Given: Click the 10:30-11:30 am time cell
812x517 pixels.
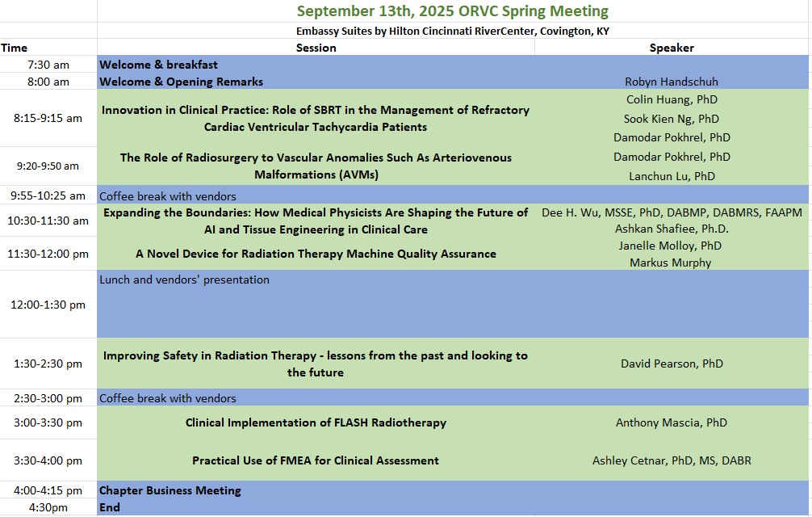Looking at the screenshot, I should click(x=48, y=221).
